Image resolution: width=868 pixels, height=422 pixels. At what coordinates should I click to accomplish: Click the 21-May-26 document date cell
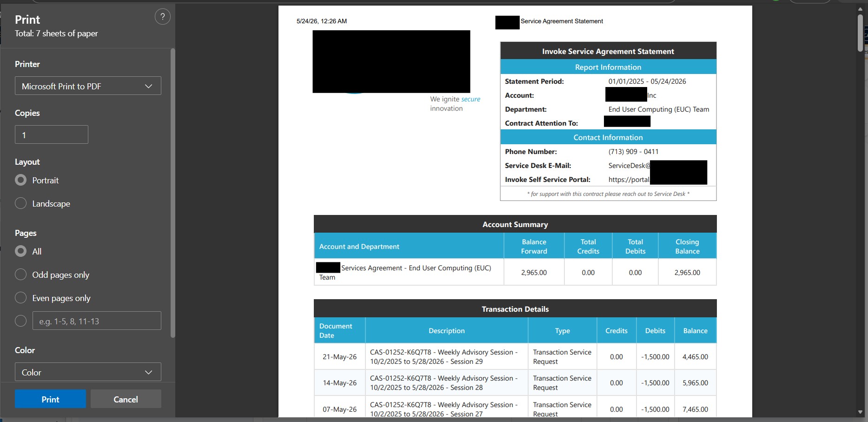click(339, 357)
